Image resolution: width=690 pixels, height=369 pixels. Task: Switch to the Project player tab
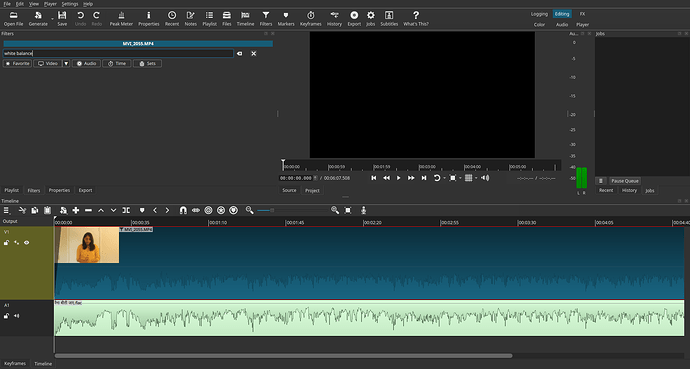312,190
